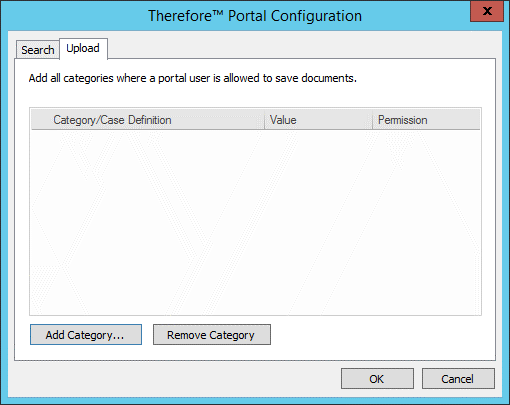The width and height of the screenshot is (510, 405).
Task: Close the Portal Configuration window
Action: click(487, 11)
